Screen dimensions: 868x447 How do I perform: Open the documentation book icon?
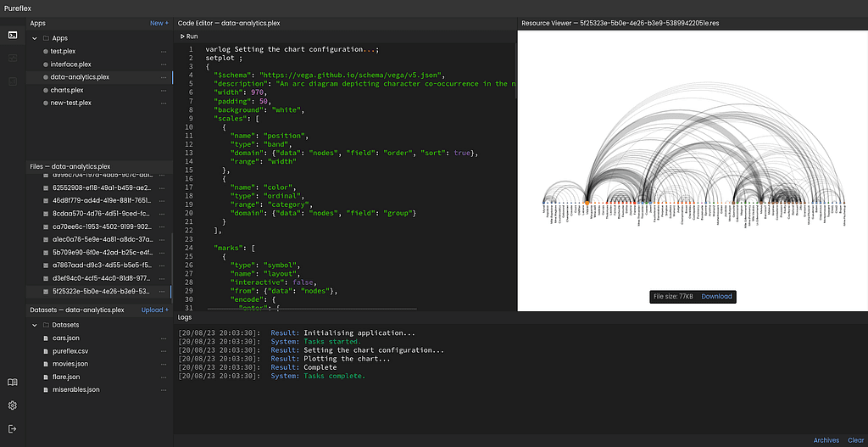(x=12, y=383)
